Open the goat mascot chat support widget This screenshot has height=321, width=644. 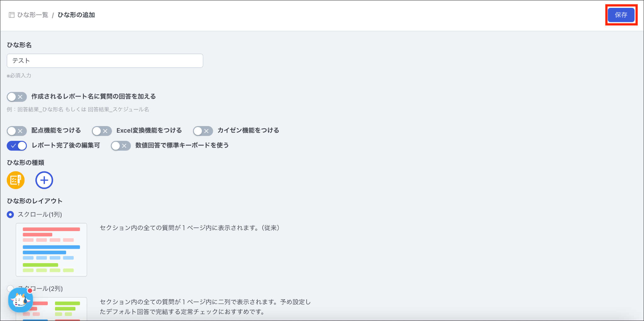point(20,300)
